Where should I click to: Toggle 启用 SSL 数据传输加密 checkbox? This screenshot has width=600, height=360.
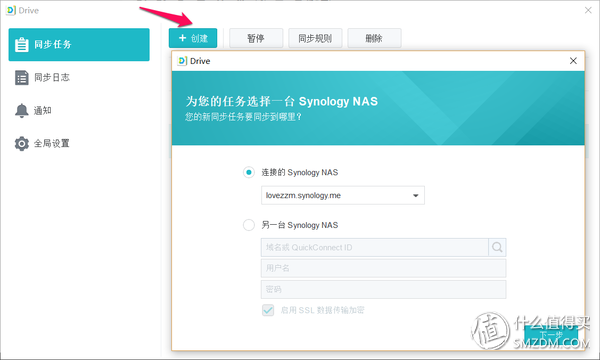click(268, 310)
